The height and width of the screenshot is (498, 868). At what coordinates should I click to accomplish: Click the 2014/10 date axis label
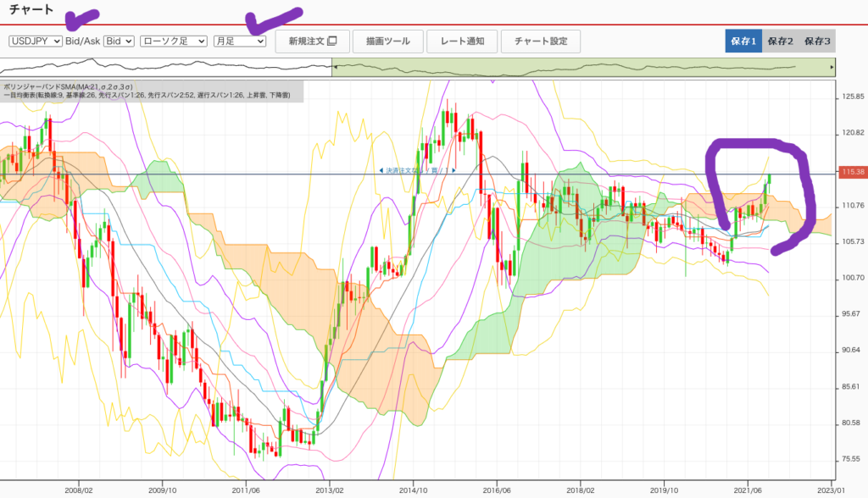click(x=413, y=490)
